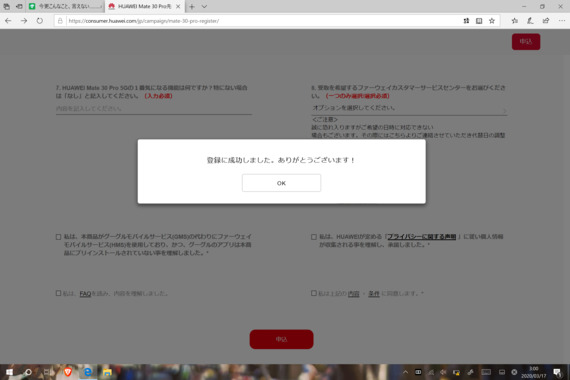Open the Favorites hub icon

tap(515, 21)
